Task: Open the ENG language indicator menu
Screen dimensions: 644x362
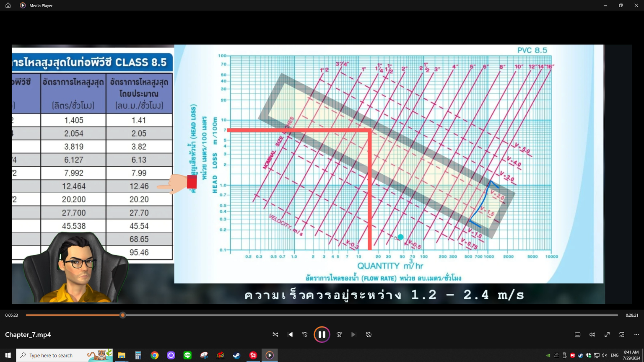Action: (615, 355)
